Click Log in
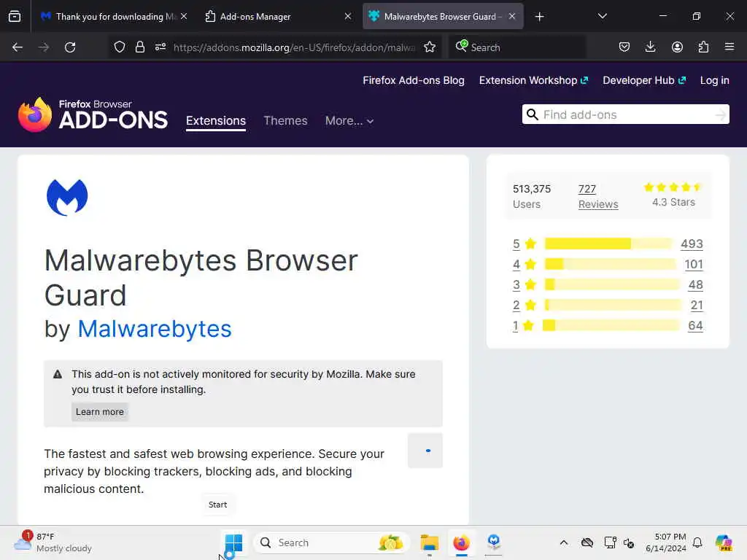Image resolution: width=747 pixels, height=560 pixels. pos(715,80)
